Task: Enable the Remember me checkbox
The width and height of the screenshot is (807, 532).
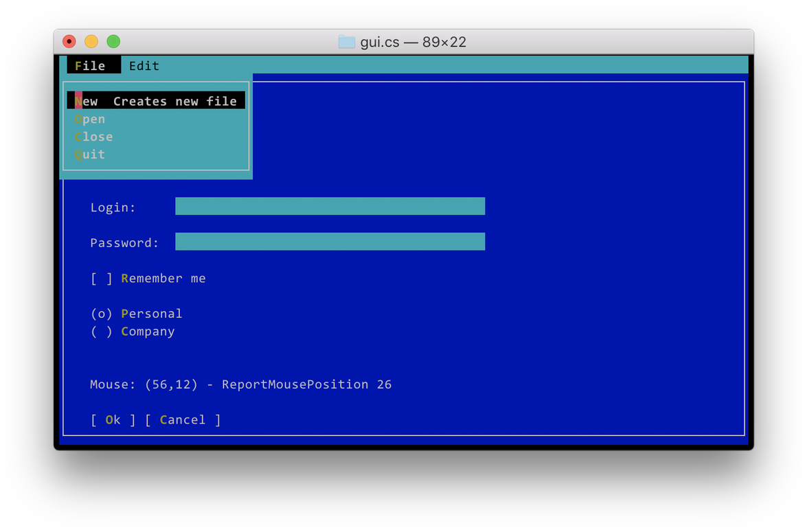Action: click(102, 279)
